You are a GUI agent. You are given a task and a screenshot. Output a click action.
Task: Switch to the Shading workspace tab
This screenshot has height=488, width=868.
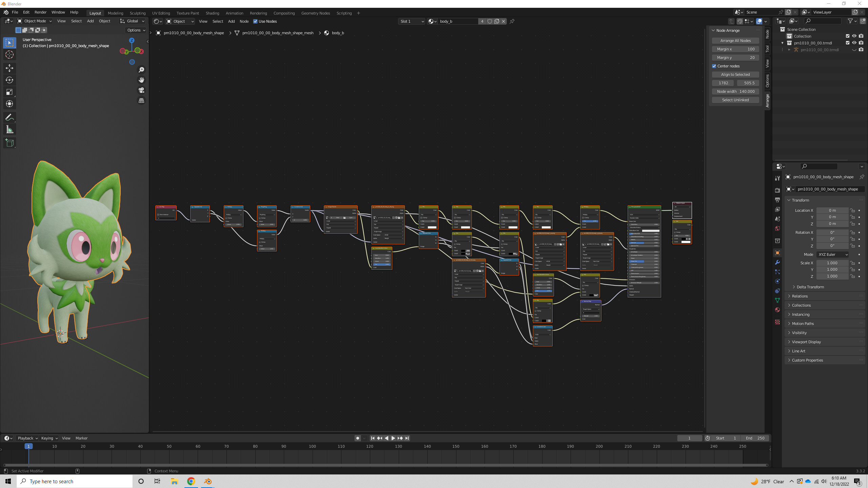click(x=212, y=13)
